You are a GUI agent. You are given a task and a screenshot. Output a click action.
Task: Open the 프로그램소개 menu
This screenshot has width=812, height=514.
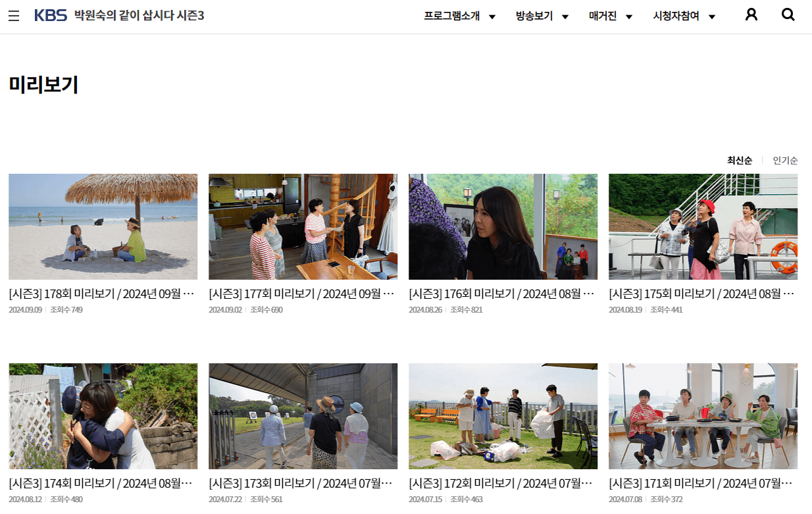click(x=452, y=16)
